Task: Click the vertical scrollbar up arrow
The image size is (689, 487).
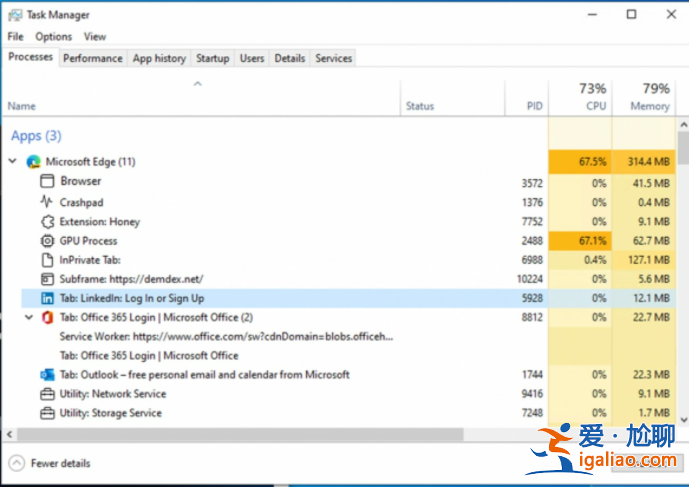Action: tap(683, 125)
